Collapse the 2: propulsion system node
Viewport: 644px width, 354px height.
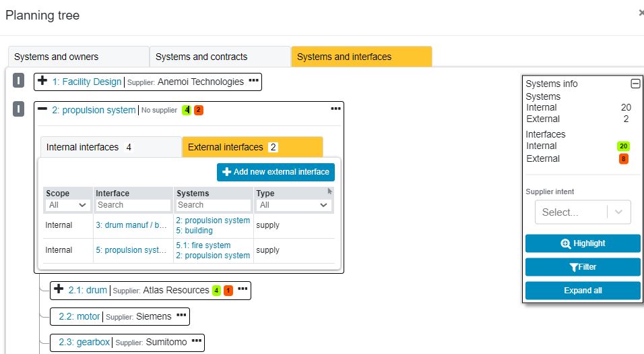(42, 109)
